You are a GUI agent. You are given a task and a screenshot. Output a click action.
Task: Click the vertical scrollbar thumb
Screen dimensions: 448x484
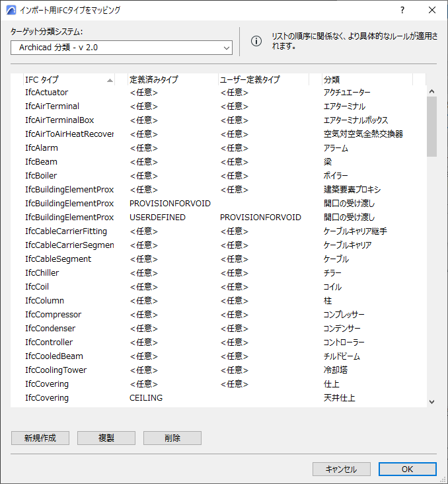[431, 126]
